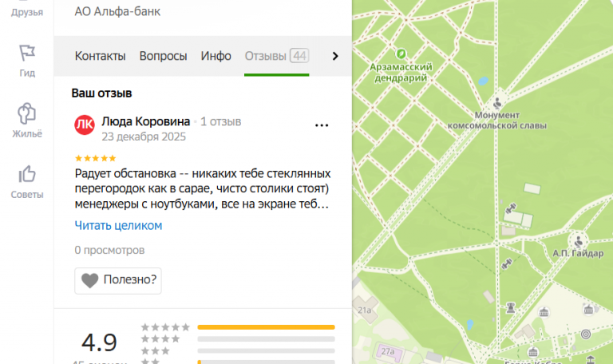Select the Отзывы tab
This screenshot has width=613, height=364.
[x=276, y=56]
